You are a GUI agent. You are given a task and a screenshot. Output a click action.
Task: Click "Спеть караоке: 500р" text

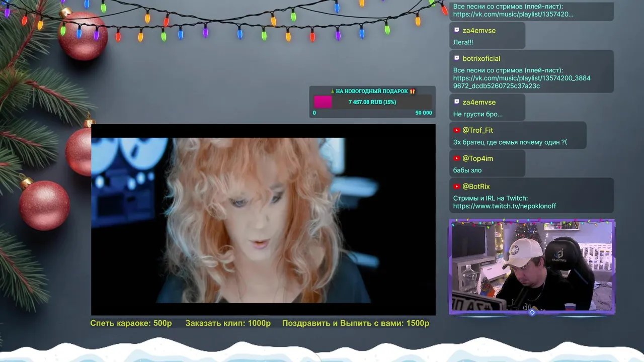pos(131,323)
